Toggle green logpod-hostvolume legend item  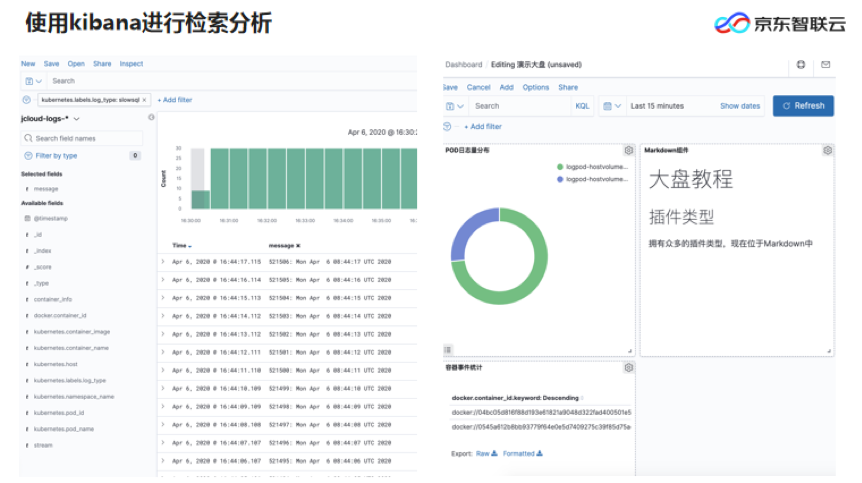click(593, 166)
